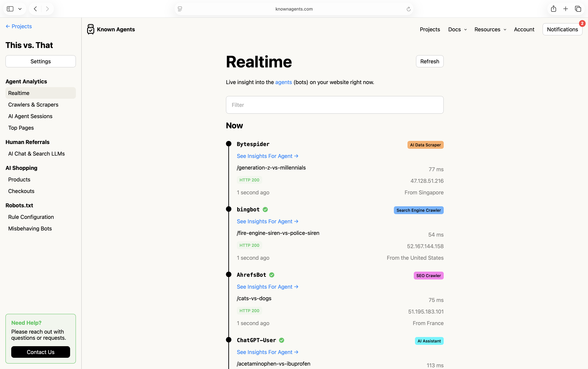The width and height of the screenshot is (588, 369).
Task: Expand the Resources dropdown menu
Action: (x=490, y=29)
